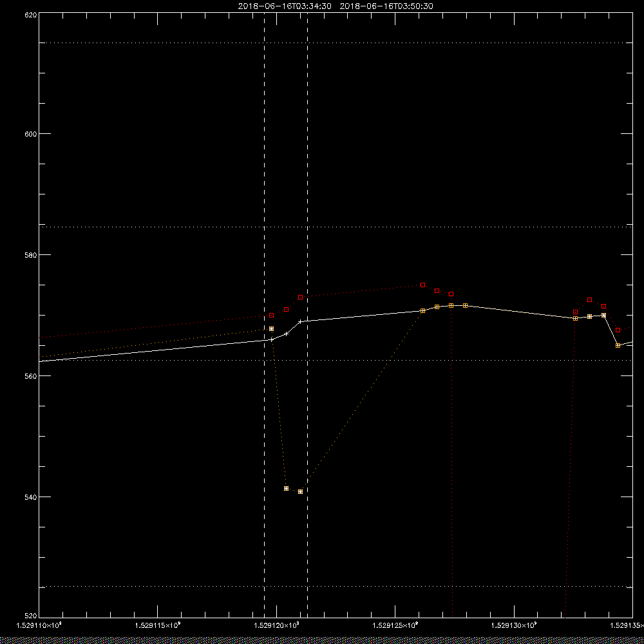This screenshot has width=644, height=644.
Task: Click the end timestamp 2018-06-16T03:50:30 in title
Action: (386, 6)
